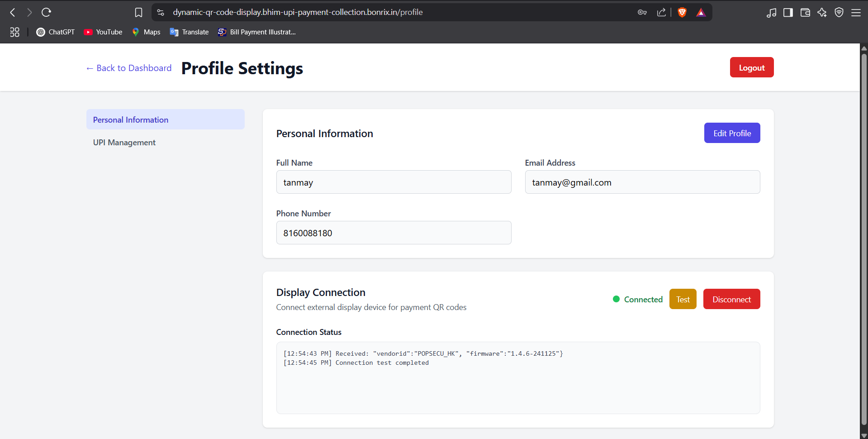Click the Edit Profile button
868x439 pixels.
point(732,133)
